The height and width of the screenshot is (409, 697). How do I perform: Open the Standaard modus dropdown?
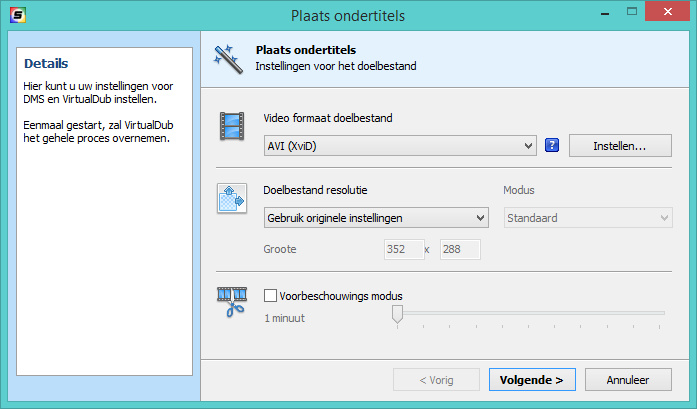[587, 218]
